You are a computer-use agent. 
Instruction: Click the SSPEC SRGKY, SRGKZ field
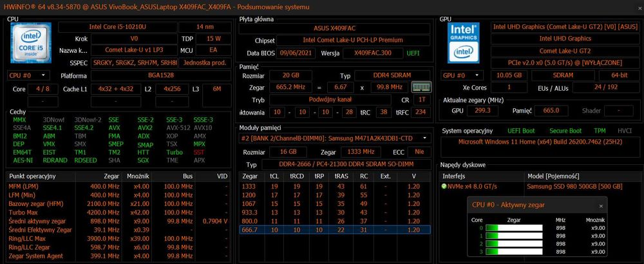pos(134,63)
